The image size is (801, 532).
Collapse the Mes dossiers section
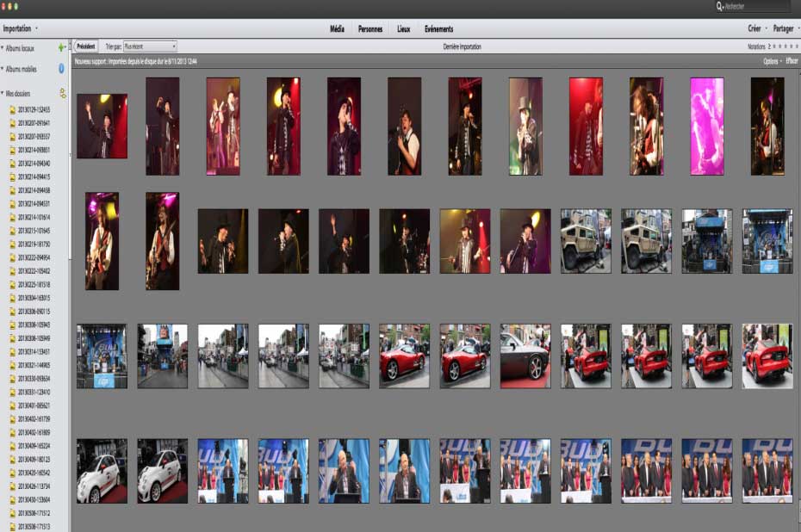(x=3, y=93)
